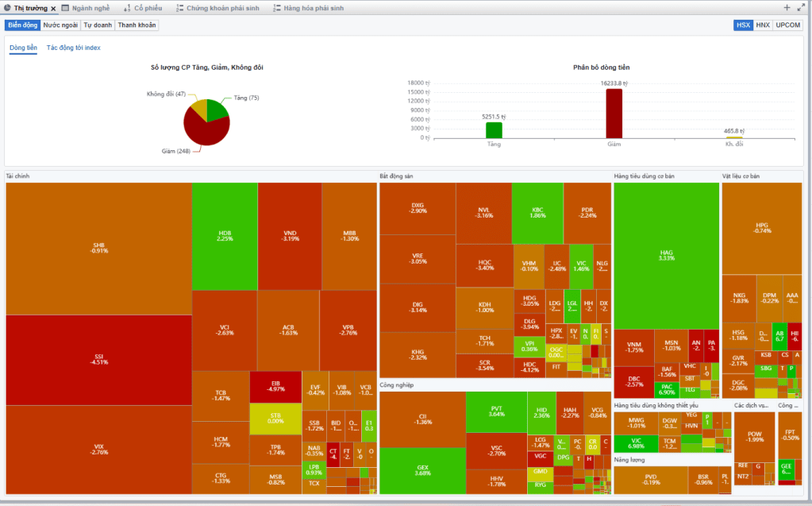
Task: Expand the view to fullscreen
Action: pos(801,8)
